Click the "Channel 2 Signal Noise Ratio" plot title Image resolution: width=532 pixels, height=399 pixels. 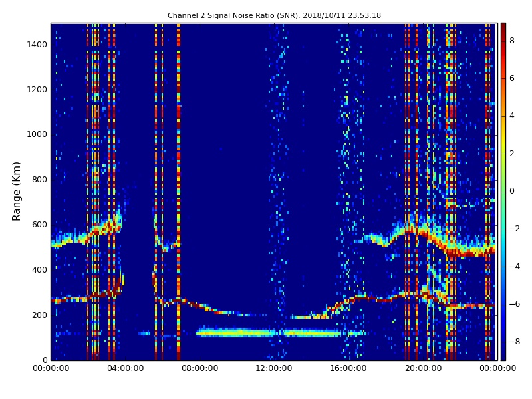(274, 15)
